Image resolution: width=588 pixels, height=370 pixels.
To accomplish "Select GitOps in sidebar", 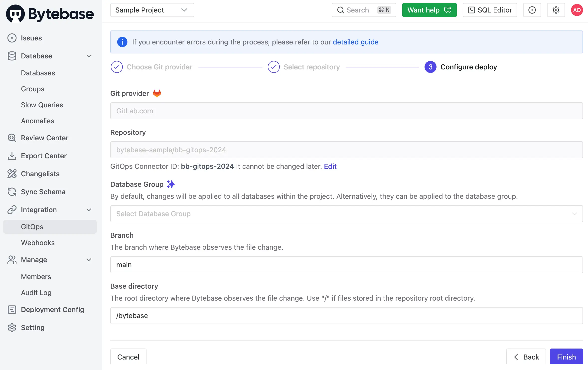I will coord(50,227).
